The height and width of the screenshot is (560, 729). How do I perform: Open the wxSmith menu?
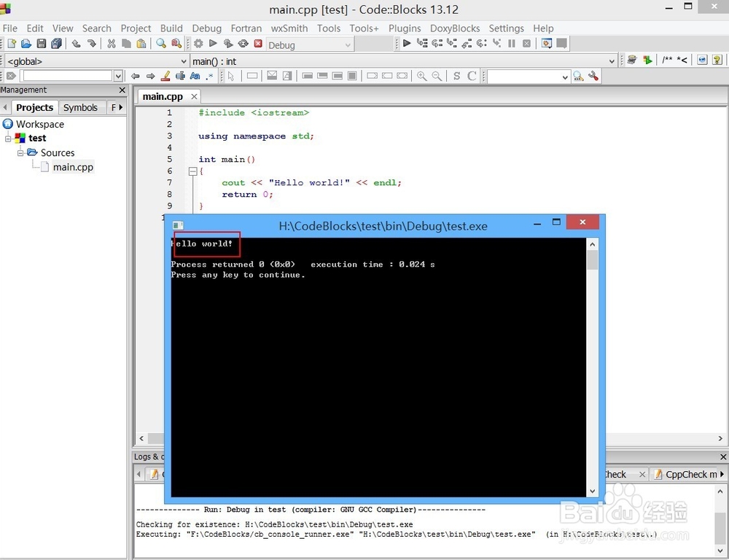(289, 28)
